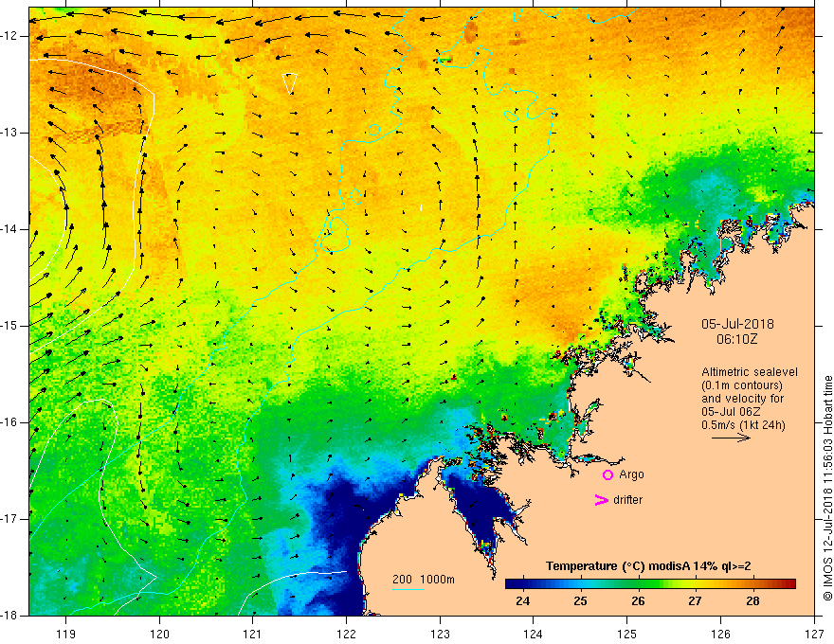Click longitude axis label 127

[814, 634]
